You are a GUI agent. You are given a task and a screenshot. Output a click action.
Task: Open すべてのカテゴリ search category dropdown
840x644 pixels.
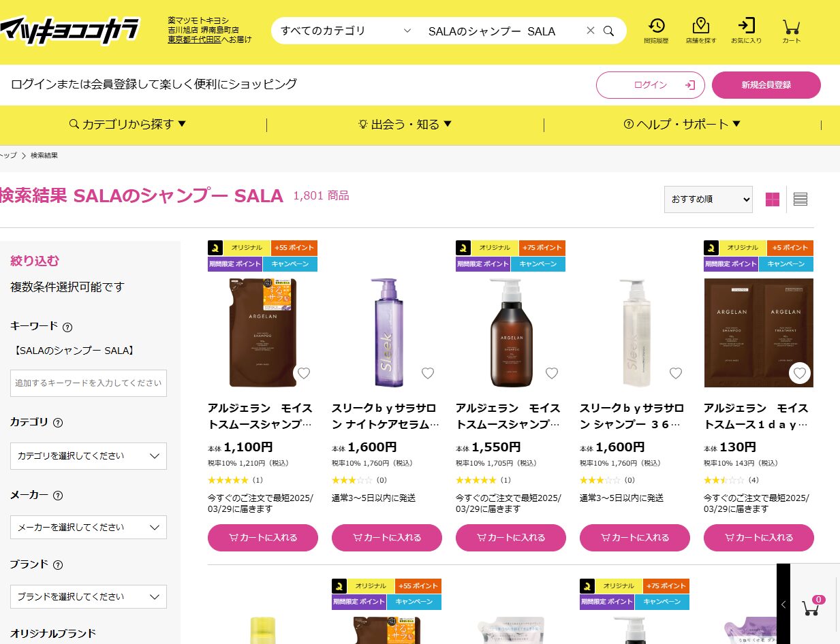346,31
